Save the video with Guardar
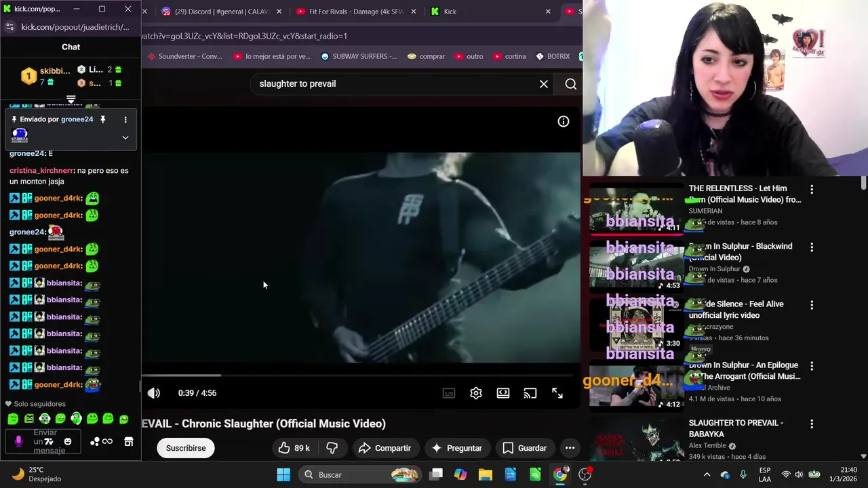Screen dimensions: 868x488 point(525,448)
